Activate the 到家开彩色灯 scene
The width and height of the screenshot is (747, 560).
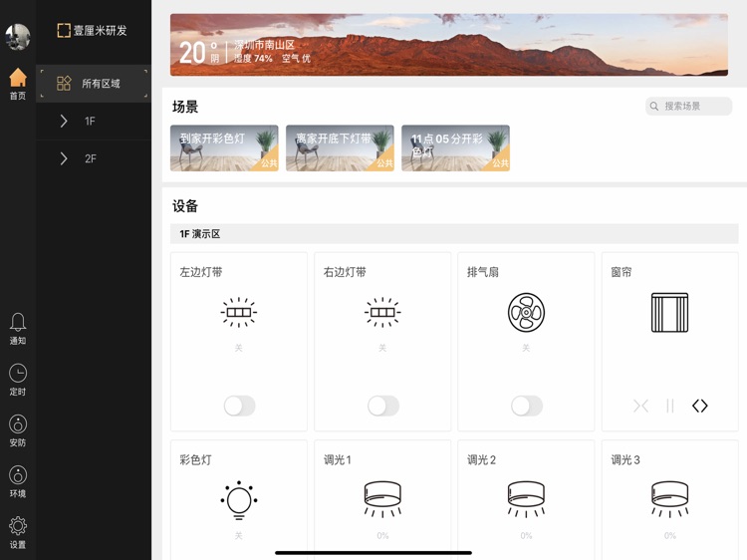(224, 148)
